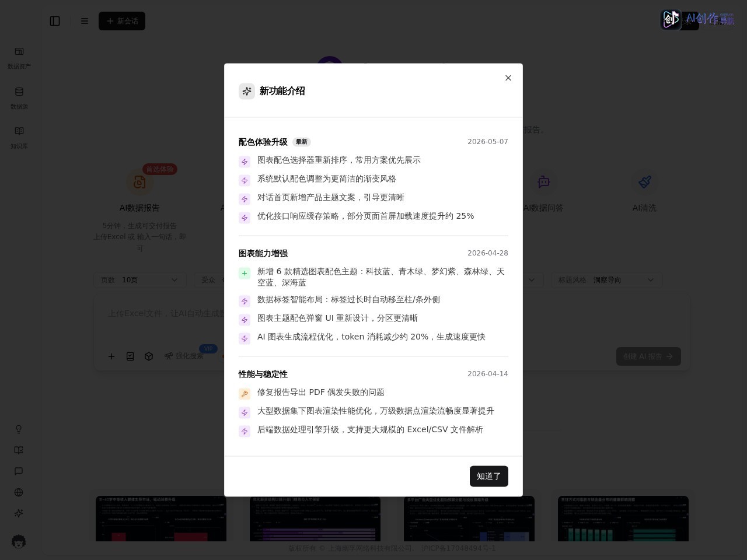Toggle the sidebar panel icon in top bar
The width and height of the screenshot is (747, 560).
click(x=55, y=21)
